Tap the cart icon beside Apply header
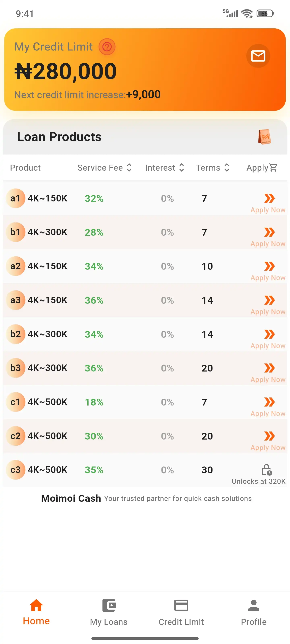290x644 pixels. click(x=273, y=167)
